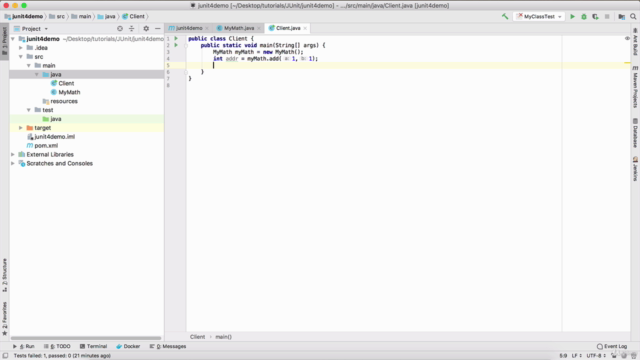Click Project tool window stripe button

tap(4, 42)
